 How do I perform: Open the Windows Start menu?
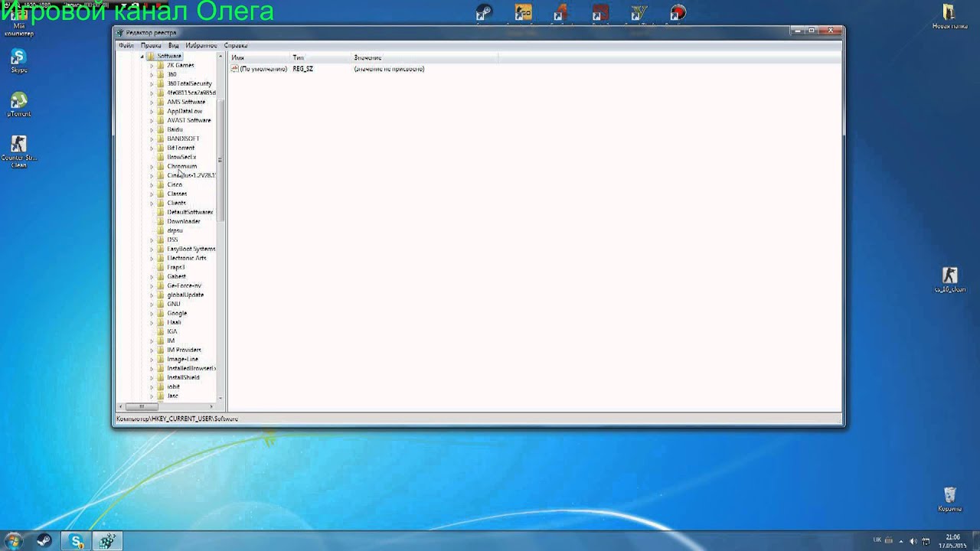(x=13, y=541)
